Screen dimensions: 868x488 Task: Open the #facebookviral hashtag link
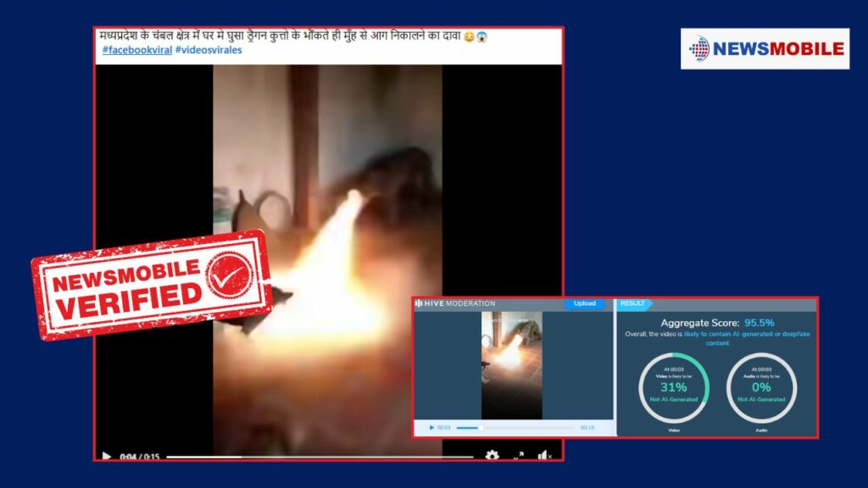coord(136,51)
